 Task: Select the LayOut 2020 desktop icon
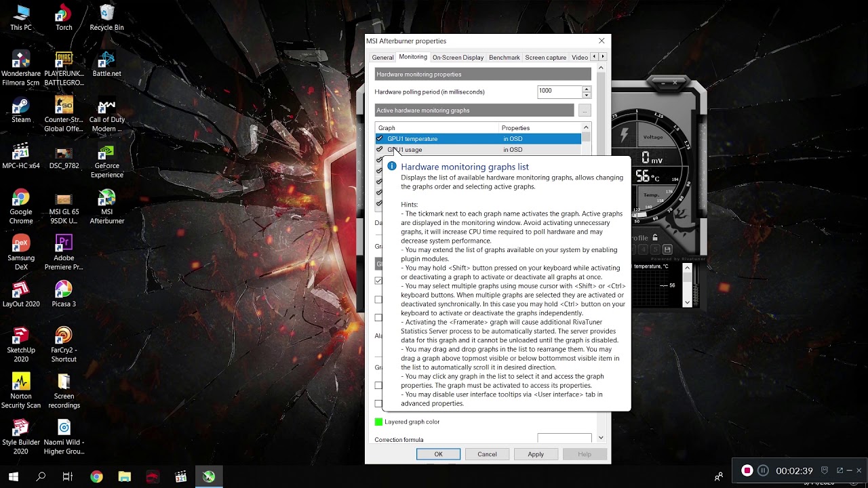click(21, 295)
